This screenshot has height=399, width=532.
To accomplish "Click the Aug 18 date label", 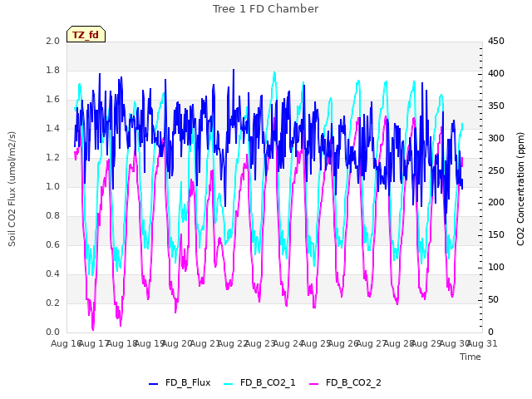I will point(122,344).
